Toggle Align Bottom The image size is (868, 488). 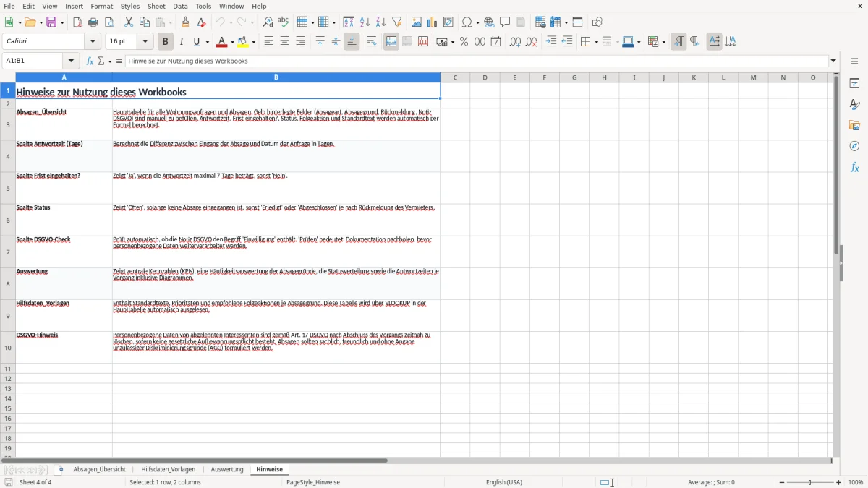(x=352, y=42)
